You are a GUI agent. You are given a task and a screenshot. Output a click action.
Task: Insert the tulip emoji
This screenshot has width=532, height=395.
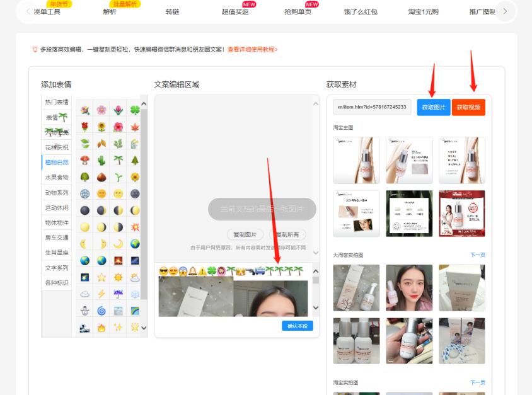[x=118, y=110]
